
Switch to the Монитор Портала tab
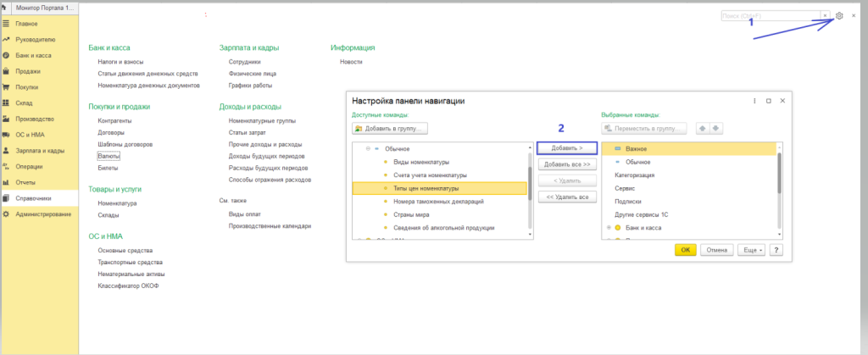point(42,7)
